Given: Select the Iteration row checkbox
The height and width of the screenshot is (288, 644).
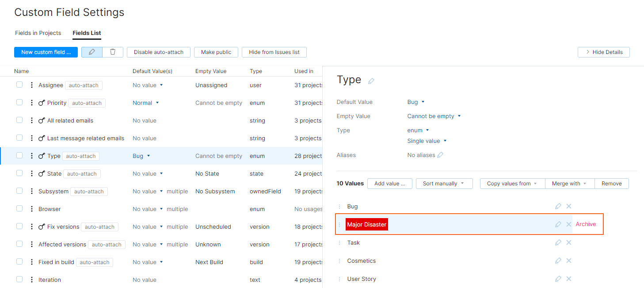Looking at the screenshot, I should [19, 279].
